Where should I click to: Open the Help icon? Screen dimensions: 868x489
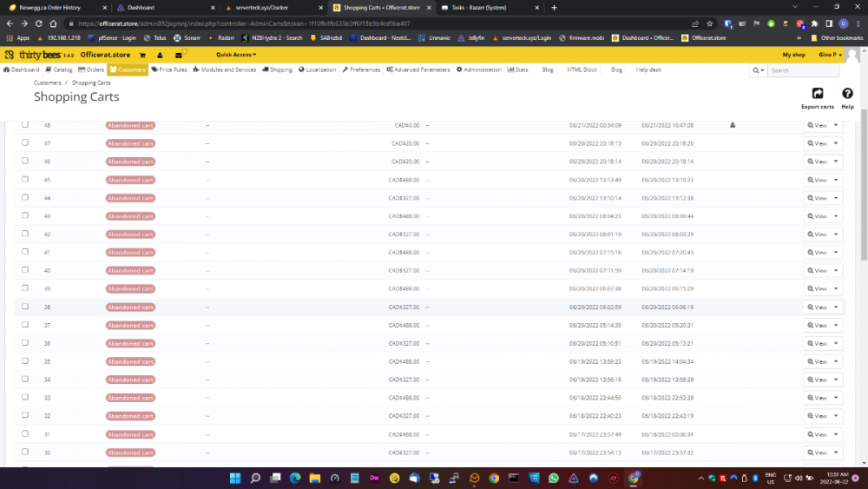(847, 95)
